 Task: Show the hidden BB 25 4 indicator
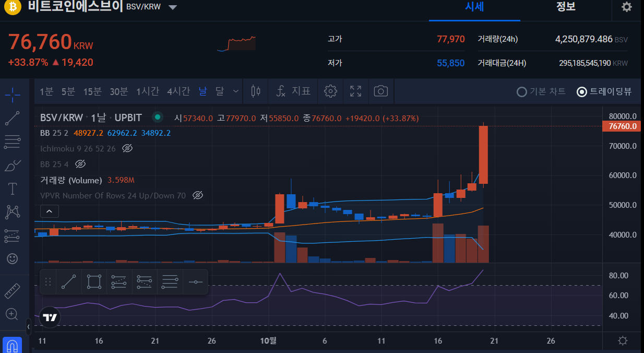80,164
